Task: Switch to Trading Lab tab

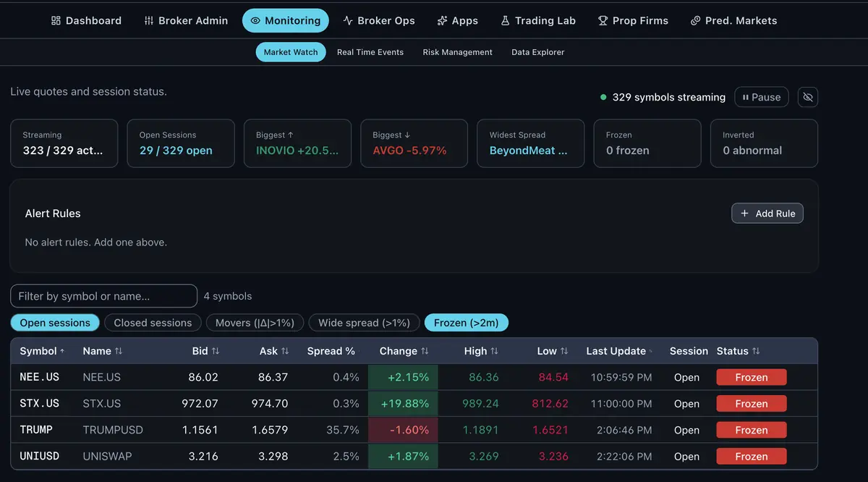Action: click(x=538, y=20)
